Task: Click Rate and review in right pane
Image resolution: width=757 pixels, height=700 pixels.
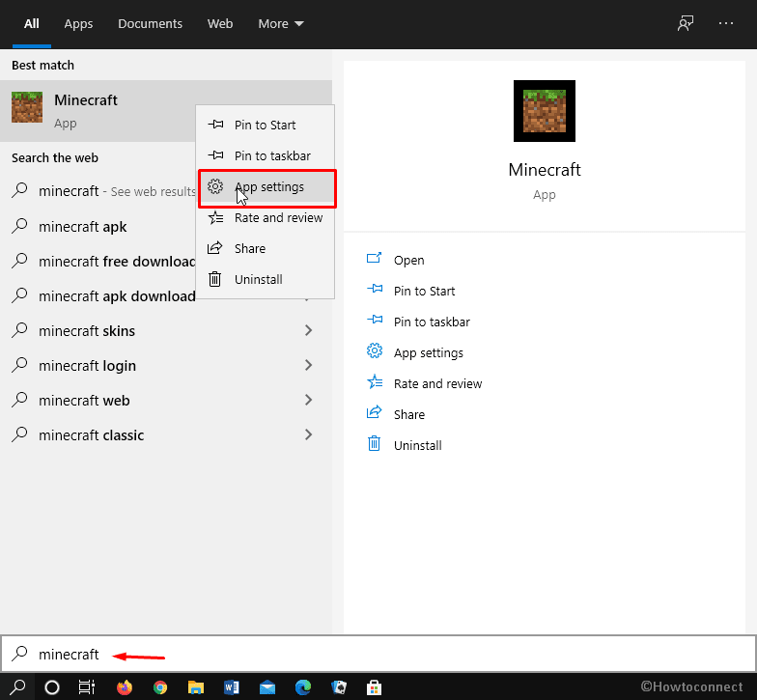Action: tap(437, 383)
